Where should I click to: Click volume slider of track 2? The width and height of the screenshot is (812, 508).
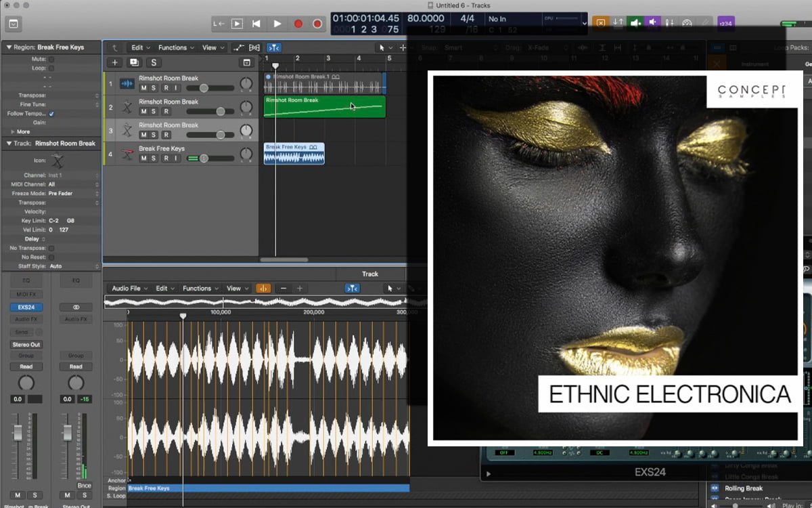[210, 111]
